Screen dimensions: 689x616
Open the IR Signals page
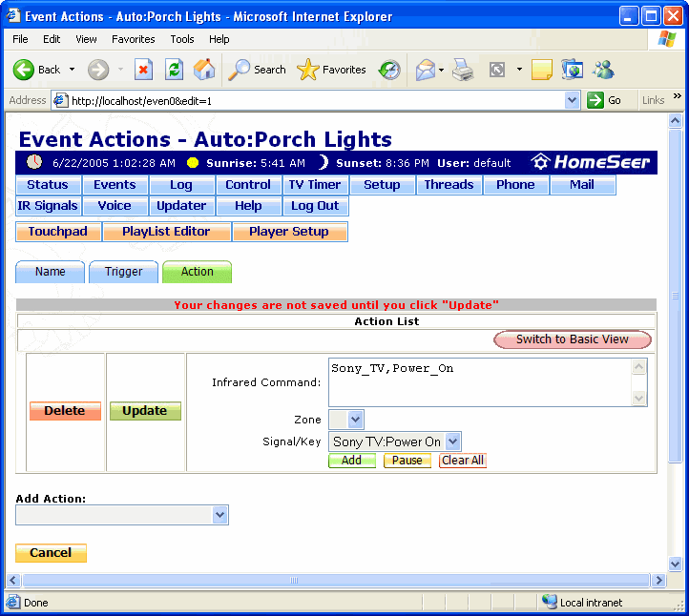(x=48, y=206)
